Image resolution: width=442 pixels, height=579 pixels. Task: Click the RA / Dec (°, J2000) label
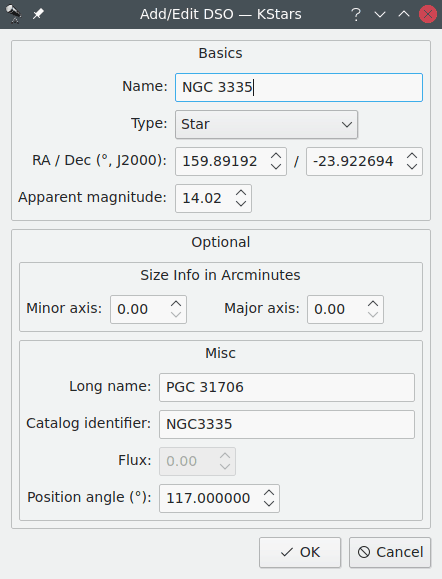click(99, 161)
